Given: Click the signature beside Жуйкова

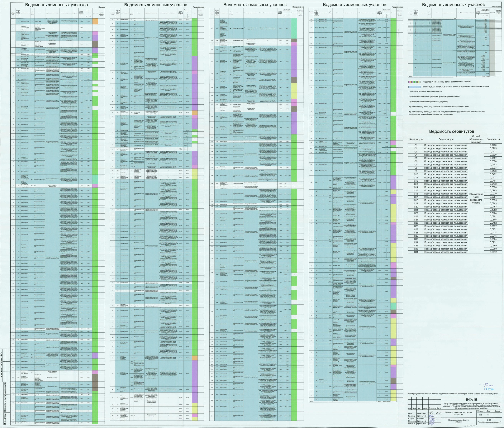Looking at the screenshot, I should (x=431, y=419).
